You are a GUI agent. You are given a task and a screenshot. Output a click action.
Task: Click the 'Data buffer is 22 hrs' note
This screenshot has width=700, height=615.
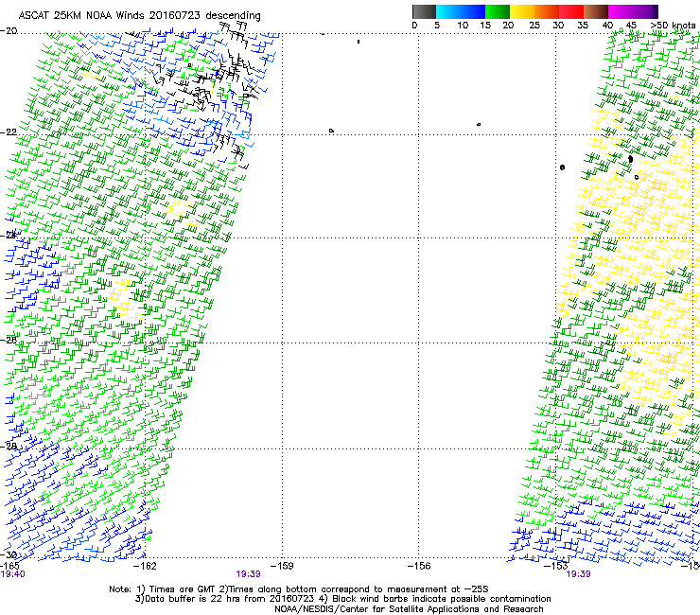(342, 599)
